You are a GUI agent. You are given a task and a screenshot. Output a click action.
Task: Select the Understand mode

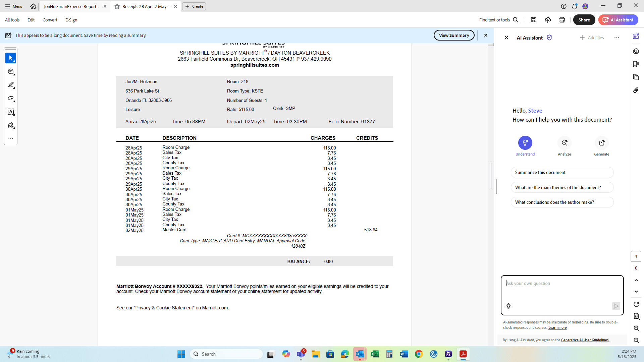pyautogui.click(x=525, y=146)
